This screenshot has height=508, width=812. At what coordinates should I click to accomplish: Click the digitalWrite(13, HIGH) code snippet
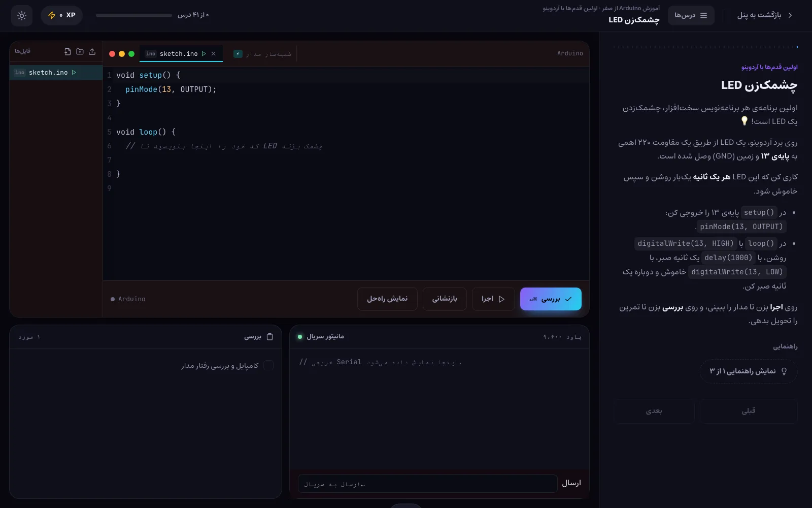click(686, 243)
